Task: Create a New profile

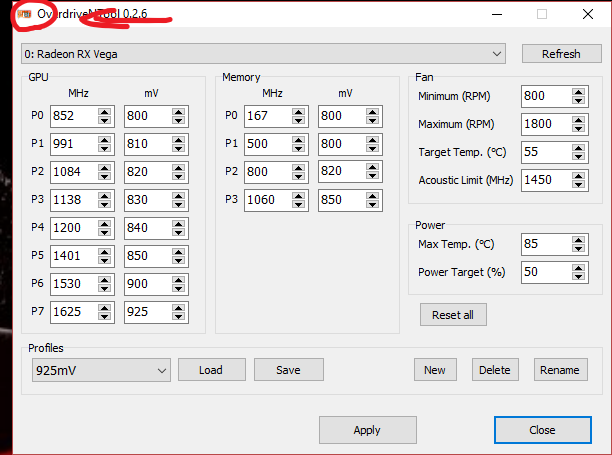Action: [435, 370]
